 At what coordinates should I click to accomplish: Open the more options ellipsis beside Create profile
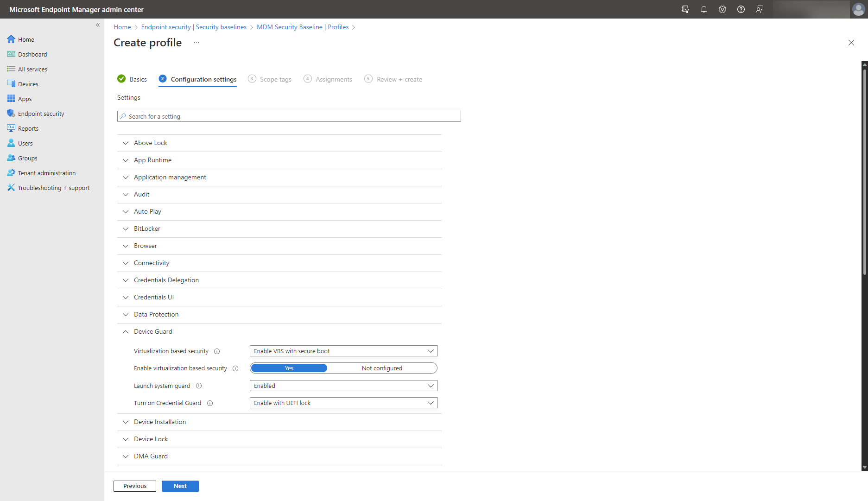click(196, 43)
